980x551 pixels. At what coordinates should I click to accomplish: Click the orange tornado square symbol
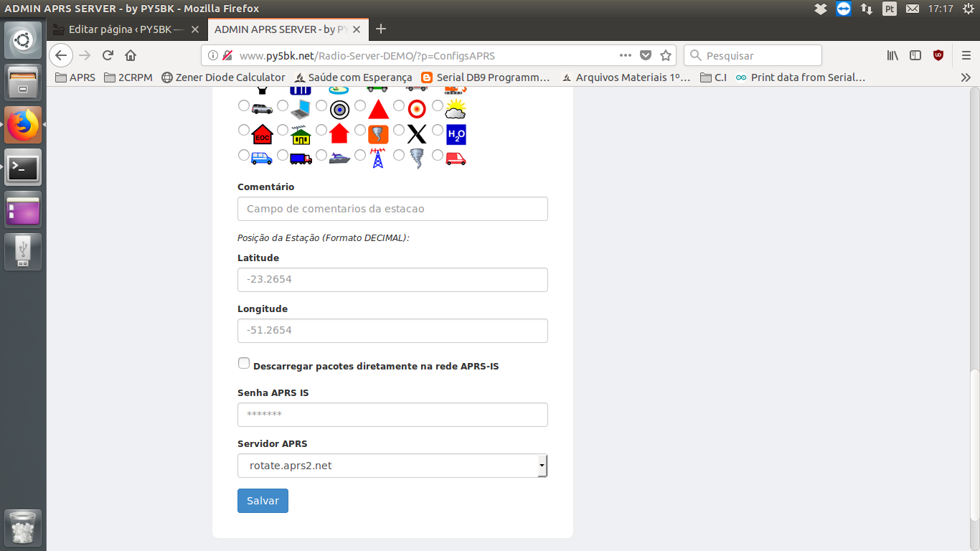pyautogui.click(x=378, y=134)
